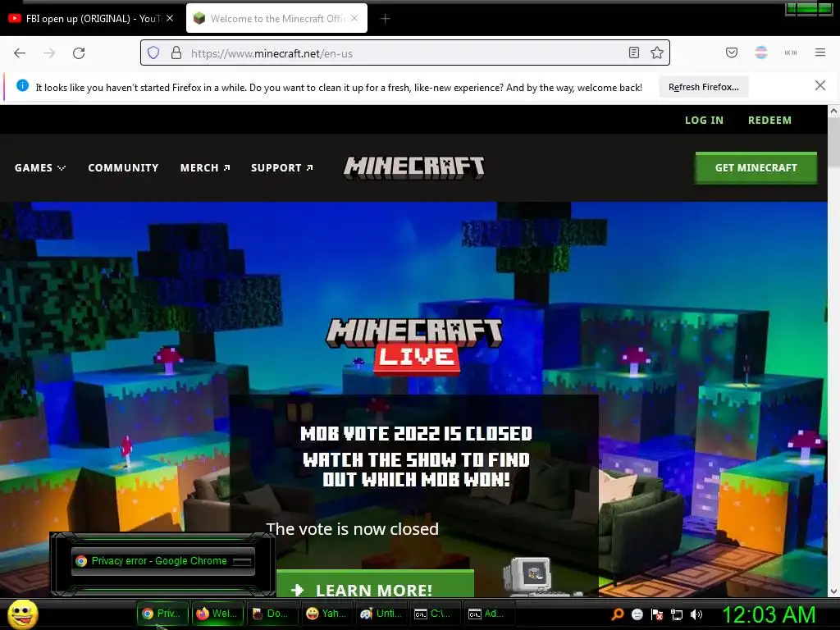Image resolution: width=840 pixels, height=630 pixels.
Task: Open a new browser tab
Action: pos(386,19)
